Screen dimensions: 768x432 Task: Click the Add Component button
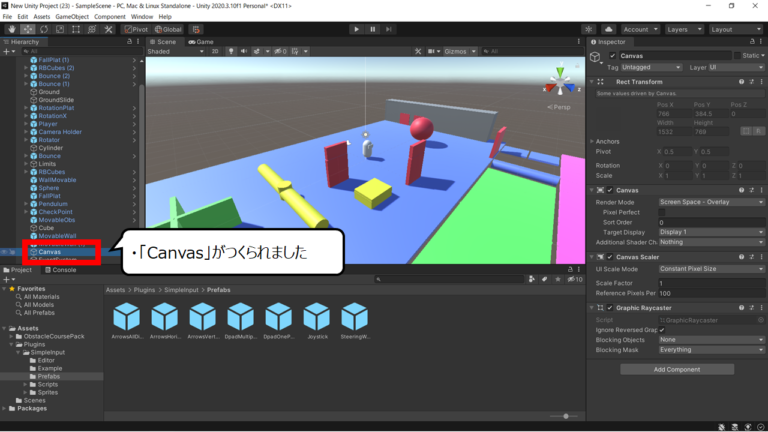coord(677,369)
